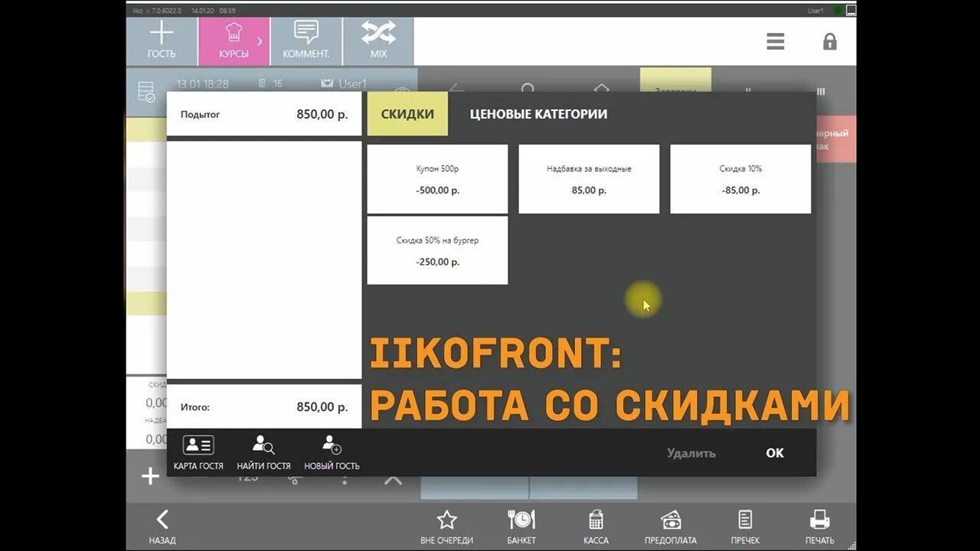
Task: Apply the Скидка 50% на бургер discount
Action: pyautogui.click(x=437, y=250)
